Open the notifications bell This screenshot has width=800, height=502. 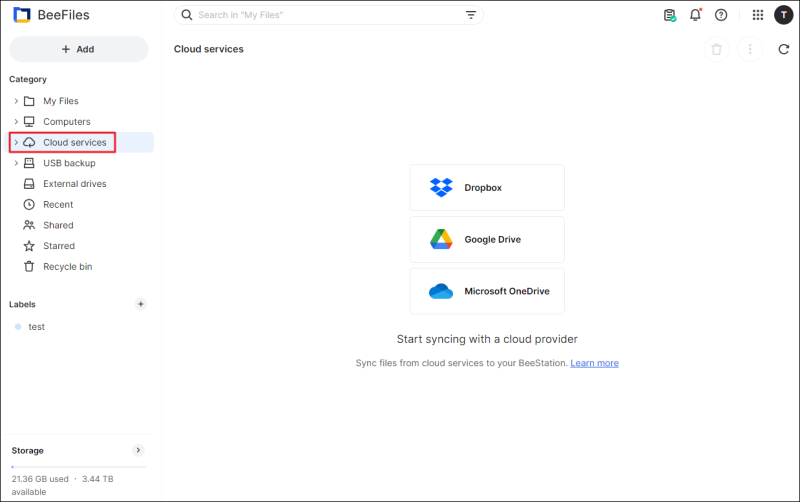695,15
